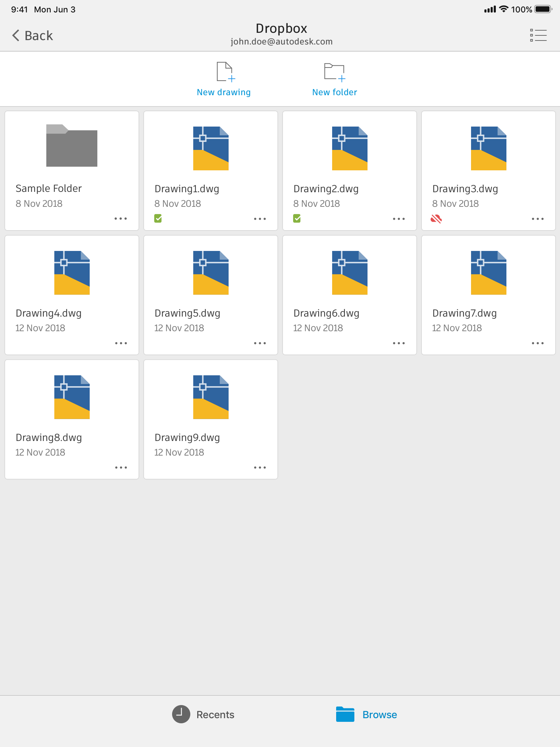Screen dimensions: 560x747
Task: Switch to the Browse tab
Action: tap(366, 714)
